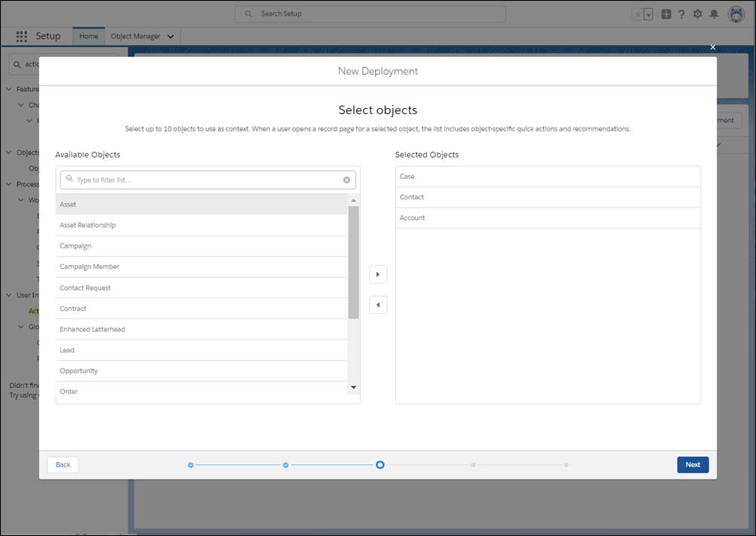This screenshot has width=756, height=536.
Task: Jump to first completed progress step
Action: 191,465
